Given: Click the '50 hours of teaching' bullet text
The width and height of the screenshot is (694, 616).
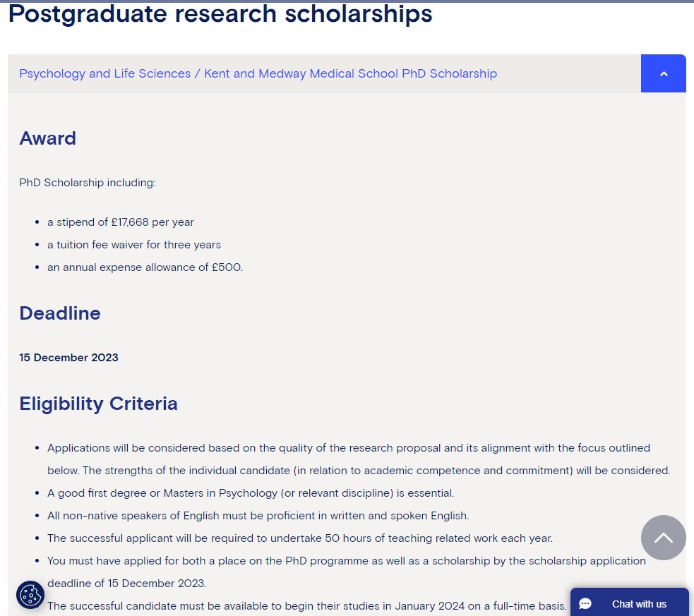Looking at the screenshot, I should [300, 538].
